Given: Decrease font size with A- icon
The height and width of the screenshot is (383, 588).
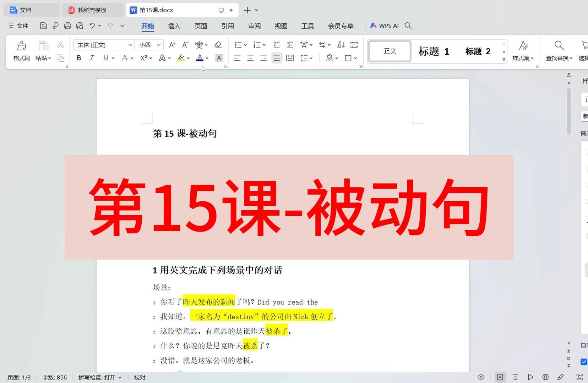Looking at the screenshot, I should point(185,45).
